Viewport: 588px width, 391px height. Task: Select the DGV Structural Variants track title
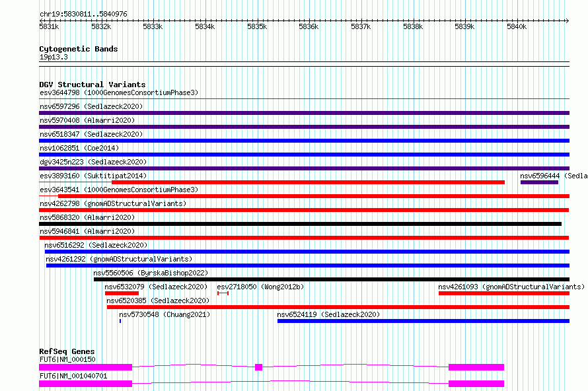pyautogui.click(x=92, y=85)
